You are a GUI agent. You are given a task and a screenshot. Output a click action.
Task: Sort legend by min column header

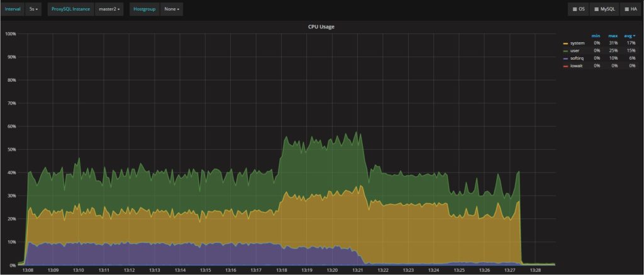point(596,35)
